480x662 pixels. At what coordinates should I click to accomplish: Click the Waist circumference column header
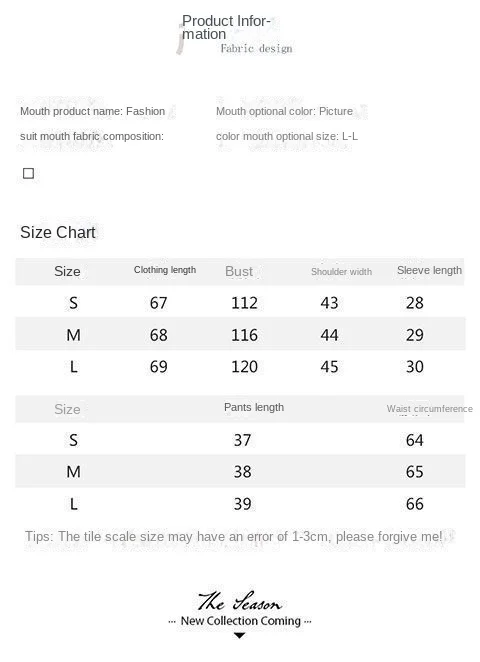tap(429, 409)
